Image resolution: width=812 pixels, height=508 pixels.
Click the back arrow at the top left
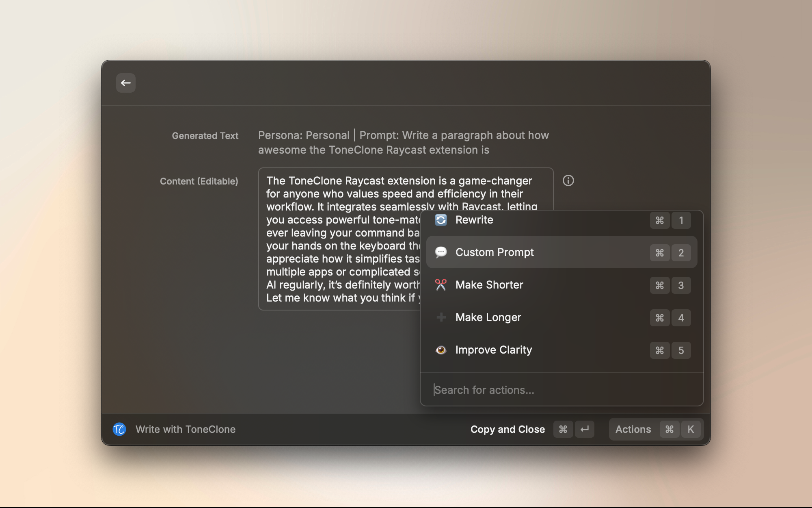click(126, 82)
